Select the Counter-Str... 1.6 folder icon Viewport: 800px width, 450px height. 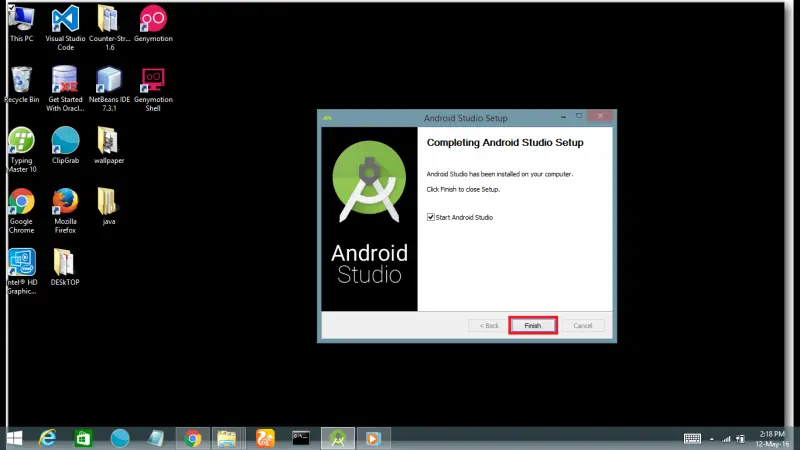109,28
